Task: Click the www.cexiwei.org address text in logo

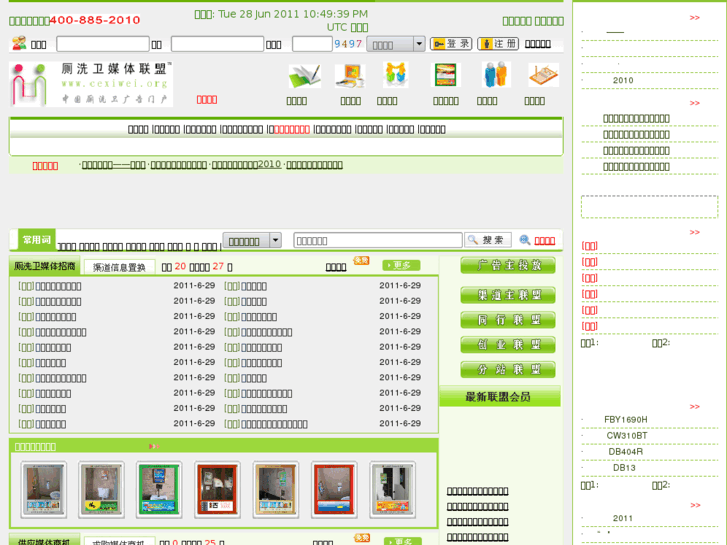Action: pos(114,83)
